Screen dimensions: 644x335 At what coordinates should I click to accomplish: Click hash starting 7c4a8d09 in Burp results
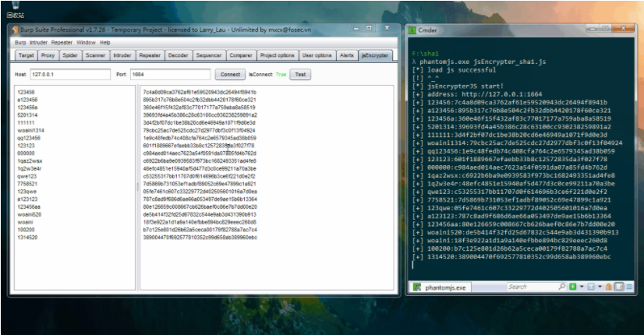(200, 93)
